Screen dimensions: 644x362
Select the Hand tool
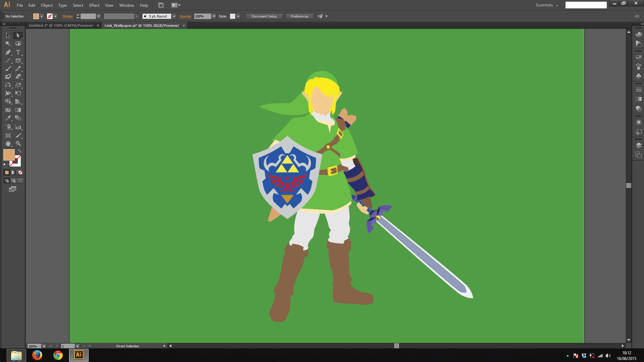tap(8, 143)
